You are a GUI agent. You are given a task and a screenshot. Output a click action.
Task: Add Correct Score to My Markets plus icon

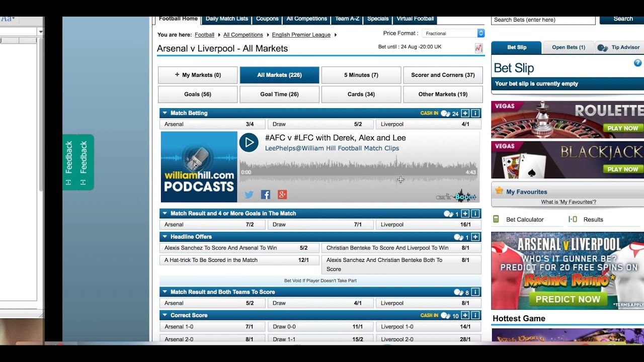click(x=465, y=315)
